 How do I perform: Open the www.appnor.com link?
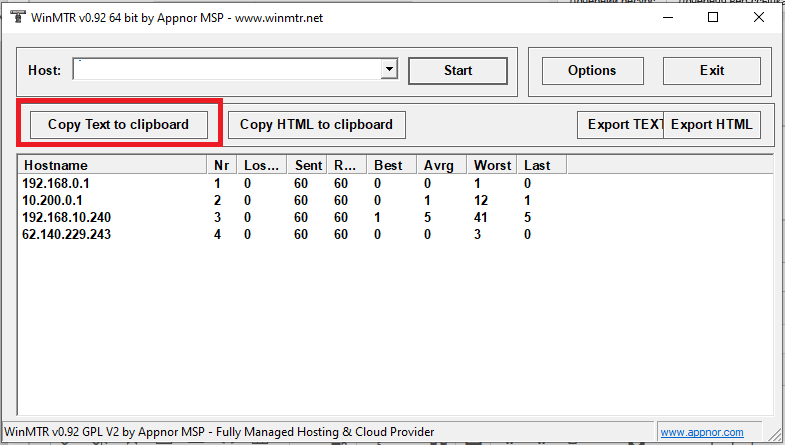click(701, 432)
